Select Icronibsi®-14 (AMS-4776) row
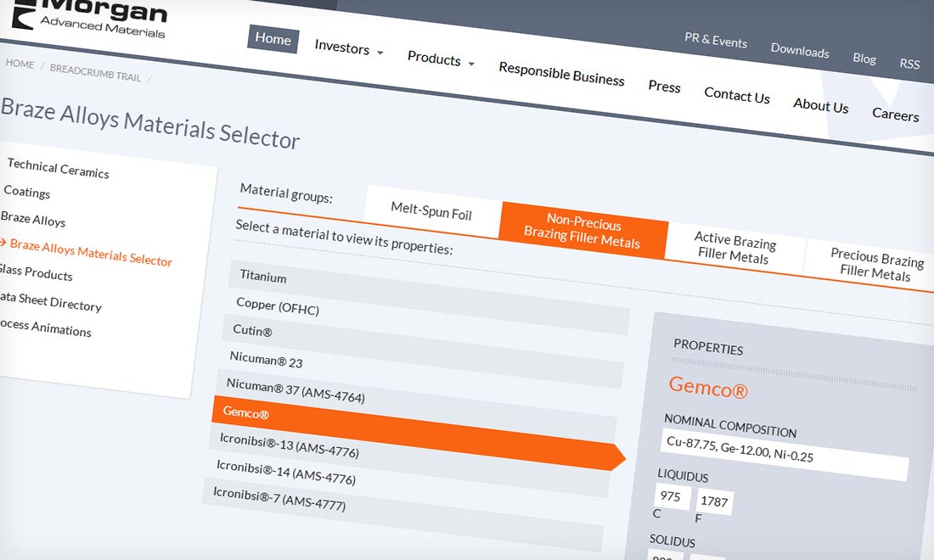Screen dimensions: 934x560 (x=407, y=488)
